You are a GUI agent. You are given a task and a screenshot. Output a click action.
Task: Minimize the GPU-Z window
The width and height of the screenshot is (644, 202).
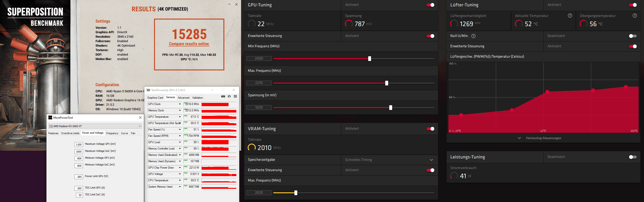pyautogui.click(x=212, y=90)
